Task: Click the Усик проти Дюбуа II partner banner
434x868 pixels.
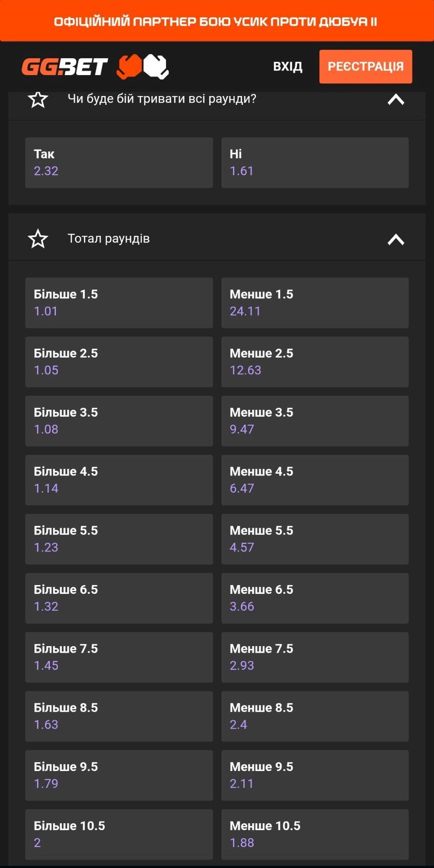Action: tap(217, 21)
